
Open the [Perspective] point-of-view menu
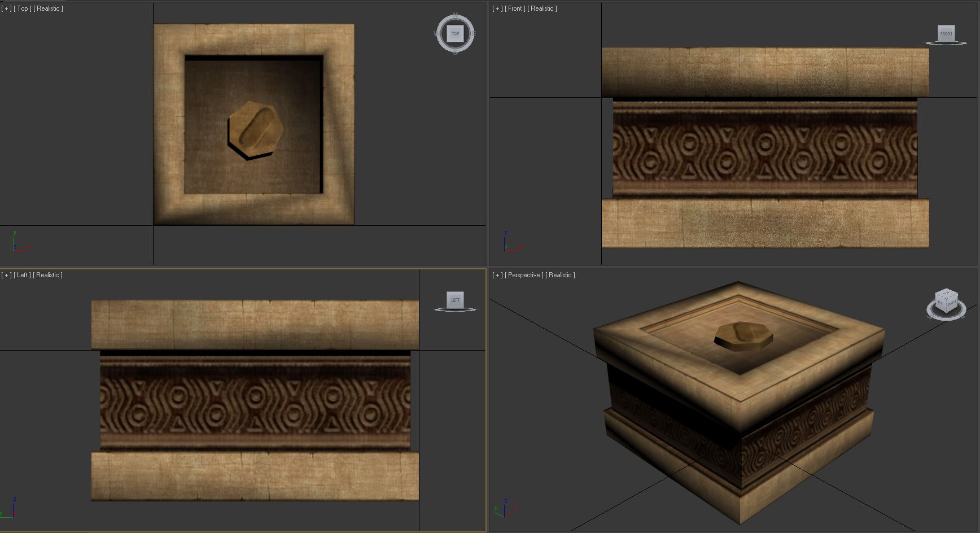click(x=524, y=275)
